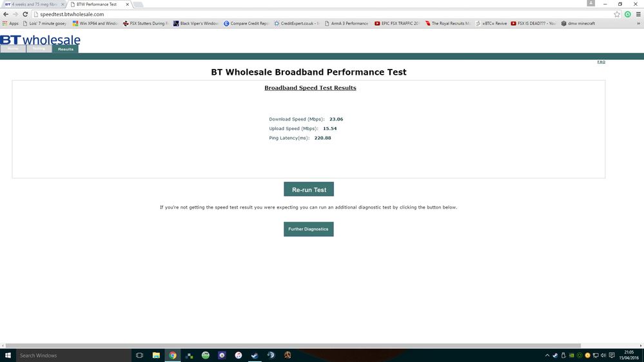Open the Chrome user profile icon
644x362 pixels.
point(590,3)
